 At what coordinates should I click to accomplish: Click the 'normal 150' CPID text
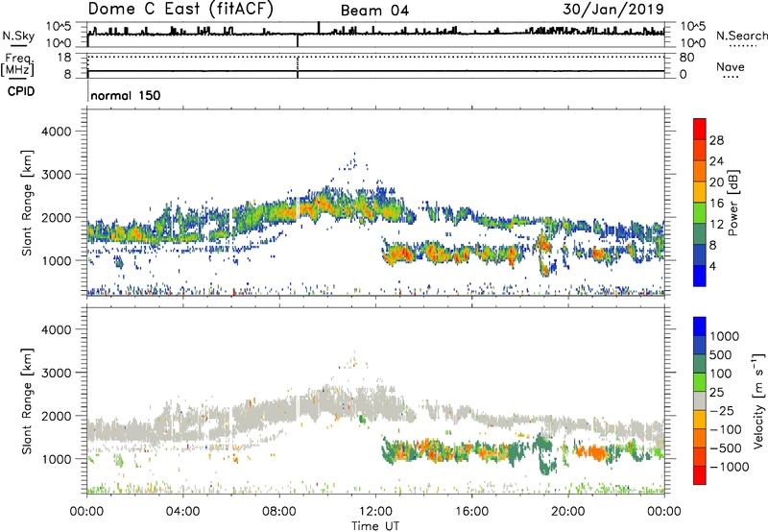click(126, 95)
